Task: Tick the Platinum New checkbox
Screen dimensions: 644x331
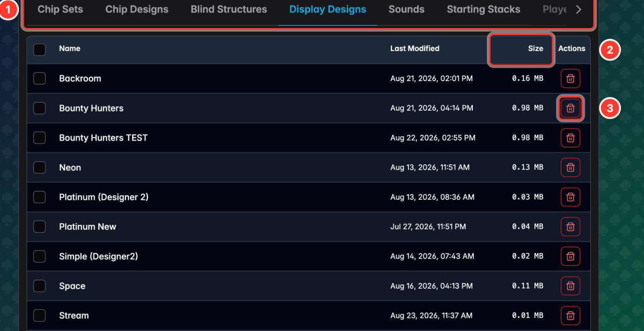Action: pos(40,227)
